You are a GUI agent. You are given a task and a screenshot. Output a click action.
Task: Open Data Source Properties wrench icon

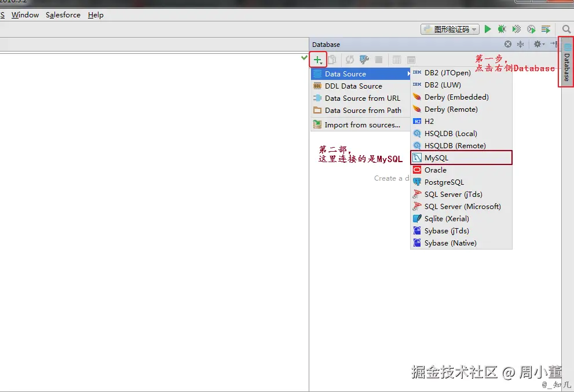pyautogui.click(x=364, y=60)
